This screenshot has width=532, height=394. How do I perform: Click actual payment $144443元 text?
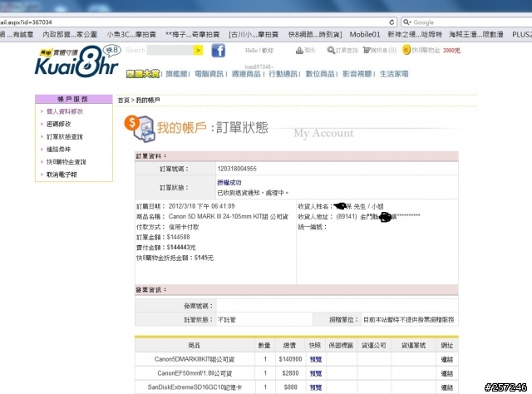point(181,247)
